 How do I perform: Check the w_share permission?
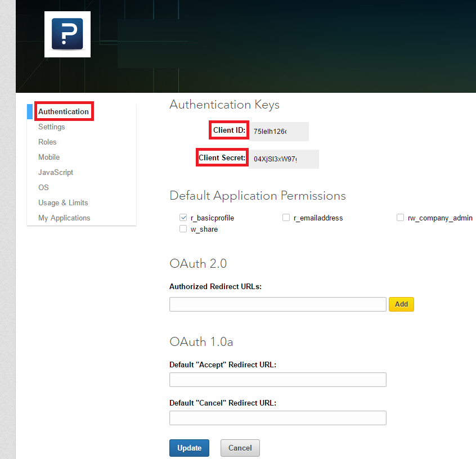[x=183, y=229]
